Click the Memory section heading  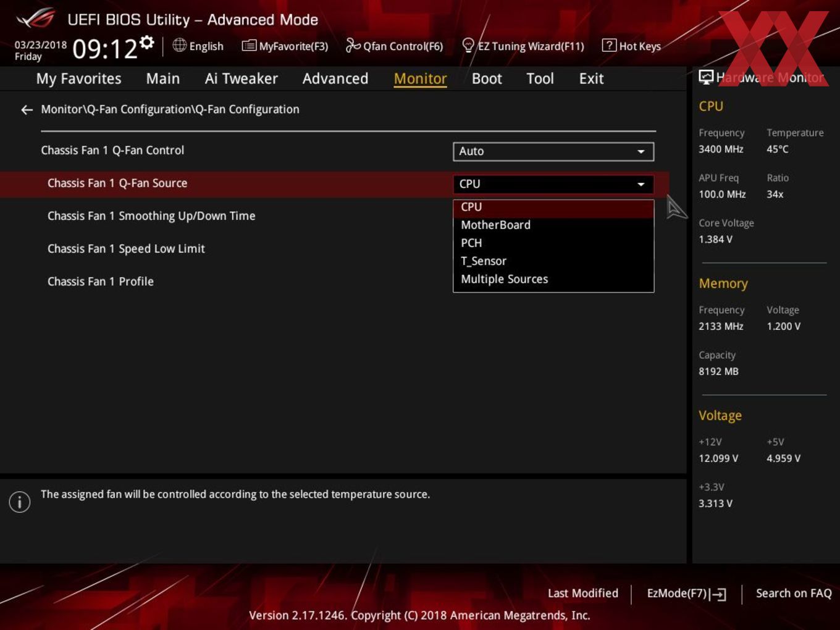pos(723,283)
